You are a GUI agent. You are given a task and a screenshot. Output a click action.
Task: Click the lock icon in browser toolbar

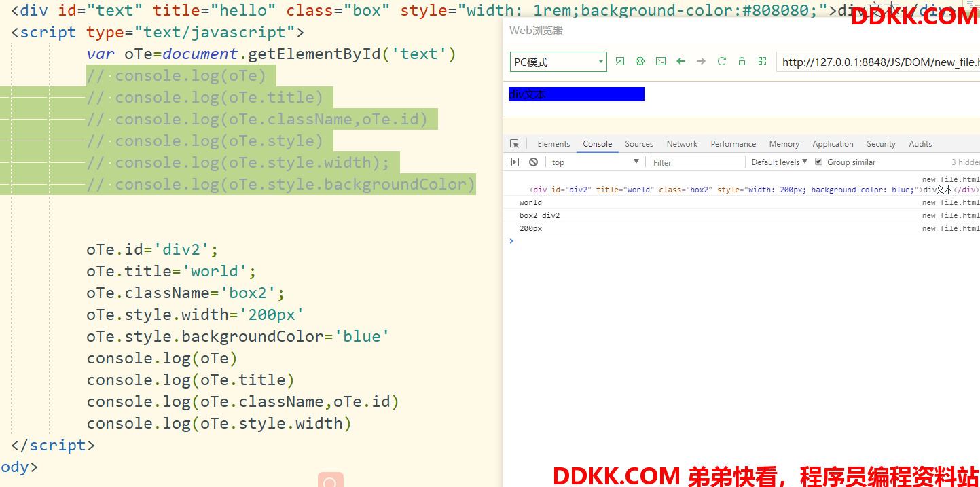click(742, 61)
